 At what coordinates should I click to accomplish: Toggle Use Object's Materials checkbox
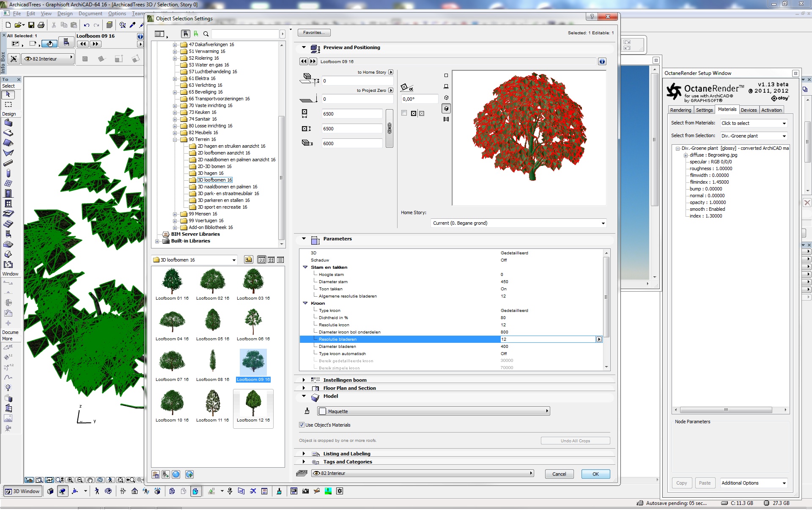302,425
